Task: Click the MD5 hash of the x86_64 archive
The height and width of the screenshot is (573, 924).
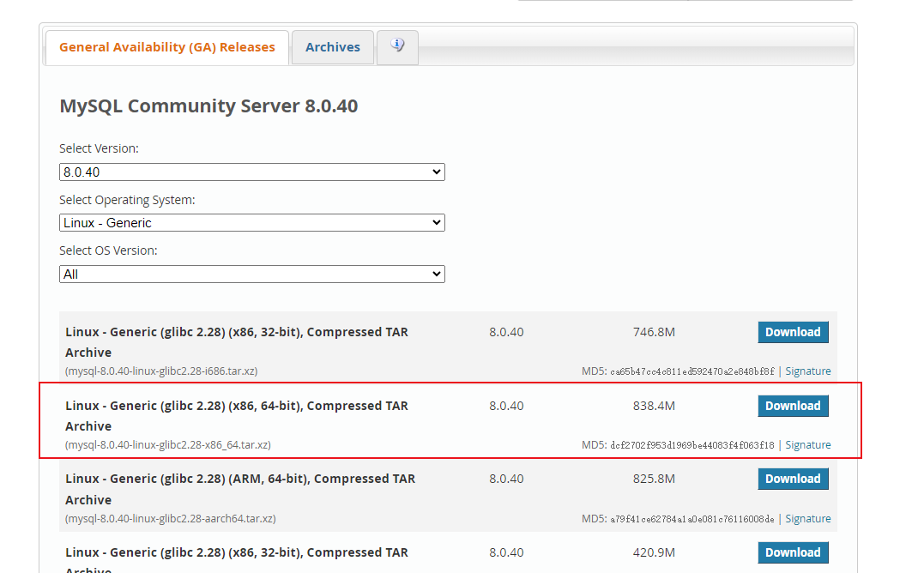Action: [691, 445]
